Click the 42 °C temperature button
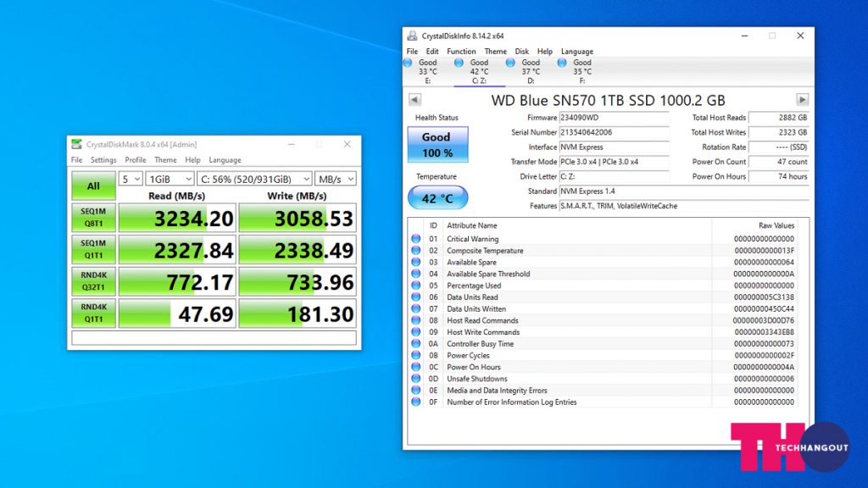This screenshot has width=868, height=488. click(x=437, y=198)
